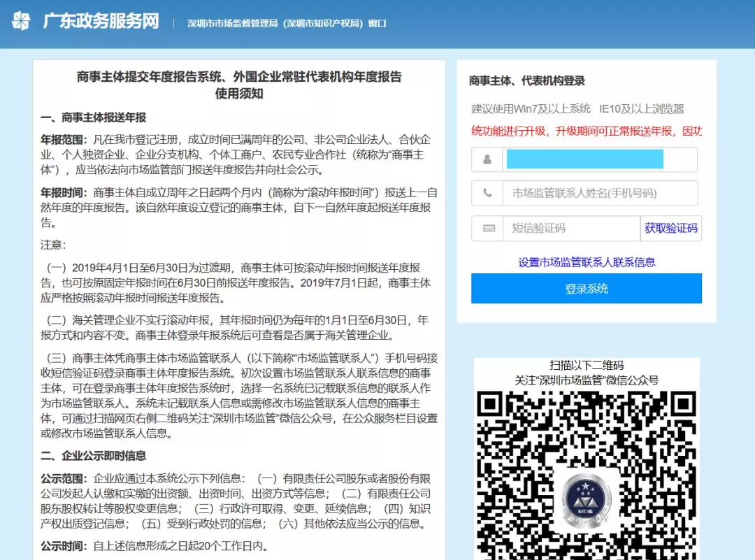Click the 广东政务服务网 site title
The image size is (755, 560).
click(x=101, y=22)
